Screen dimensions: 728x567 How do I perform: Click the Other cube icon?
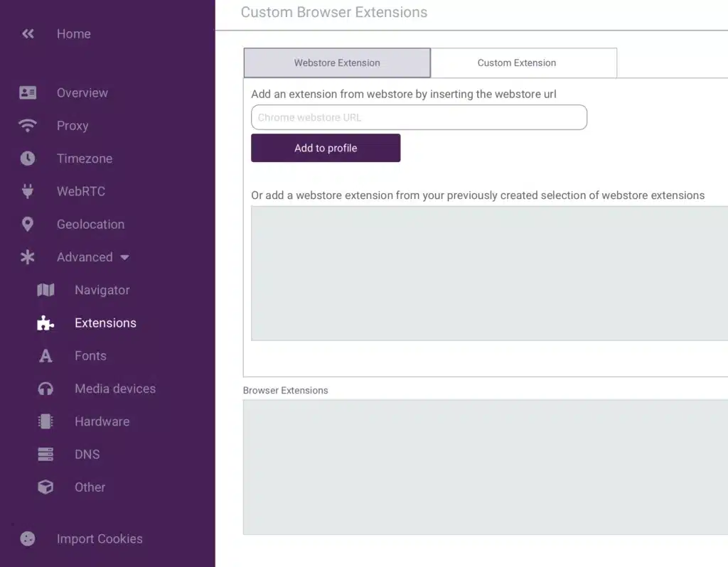[x=45, y=487]
